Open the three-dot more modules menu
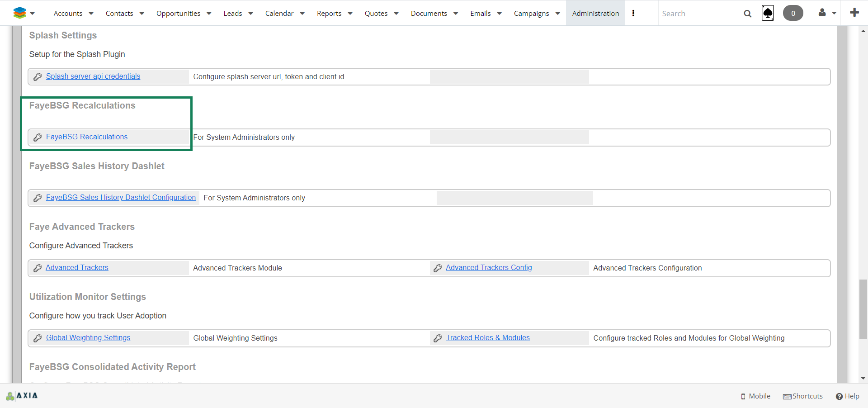The image size is (868, 408). (x=633, y=13)
